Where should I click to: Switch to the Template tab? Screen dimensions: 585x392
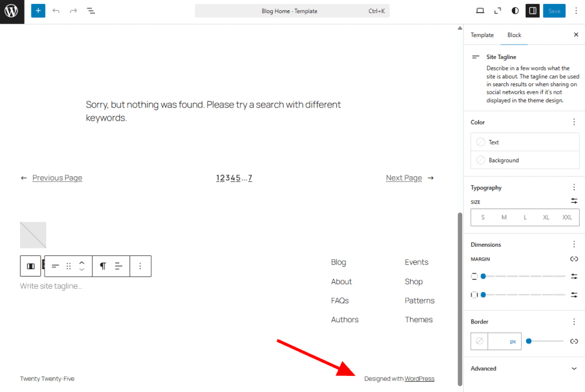pos(482,35)
